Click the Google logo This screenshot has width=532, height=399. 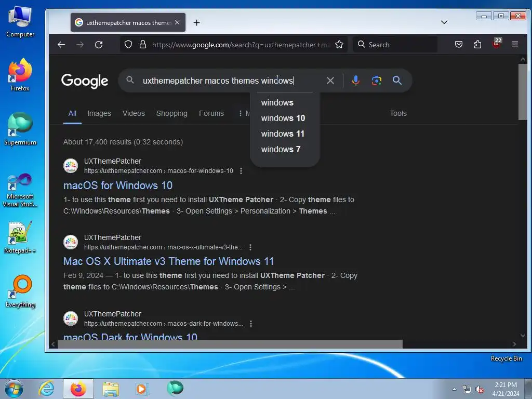85,81
